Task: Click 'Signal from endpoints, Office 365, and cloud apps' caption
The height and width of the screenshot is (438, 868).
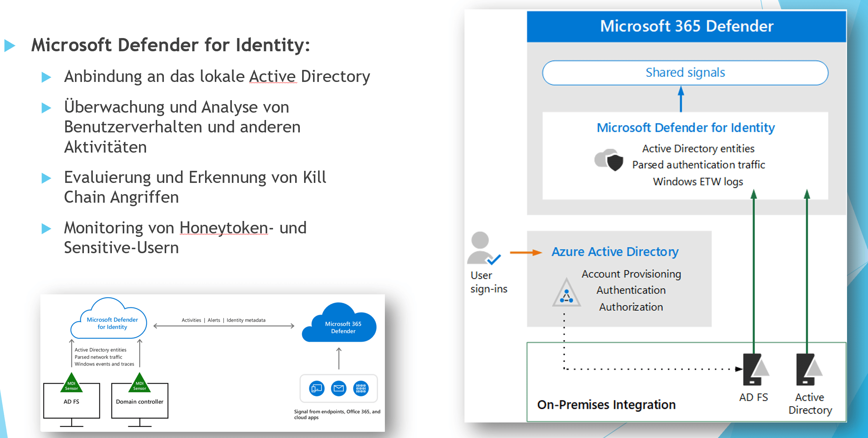Action: click(x=337, y=415)
